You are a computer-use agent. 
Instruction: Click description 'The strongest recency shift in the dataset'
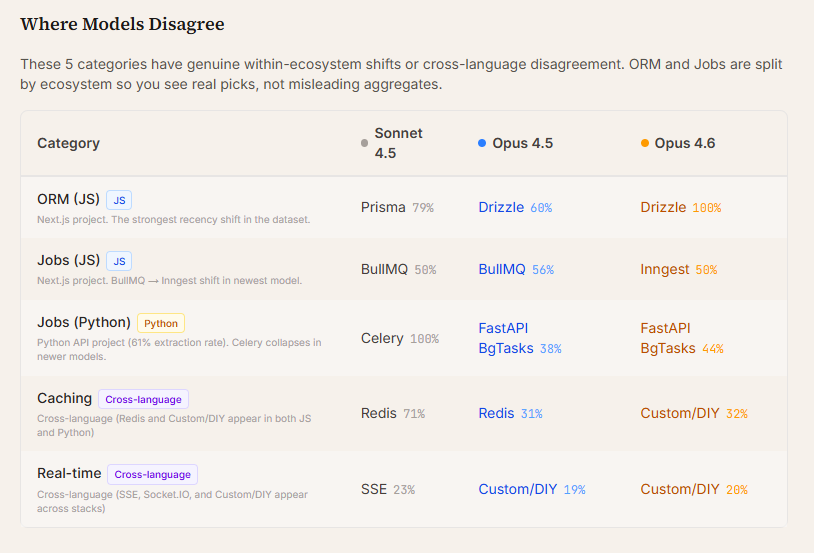(x=211, y=220)
